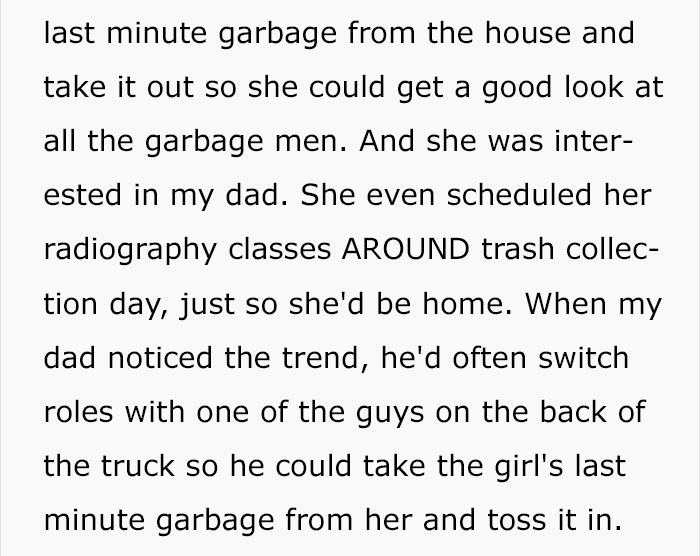Click the word 'radiography' in the text
The width and height of the screenshot is (700, 556).
point(130,251)
